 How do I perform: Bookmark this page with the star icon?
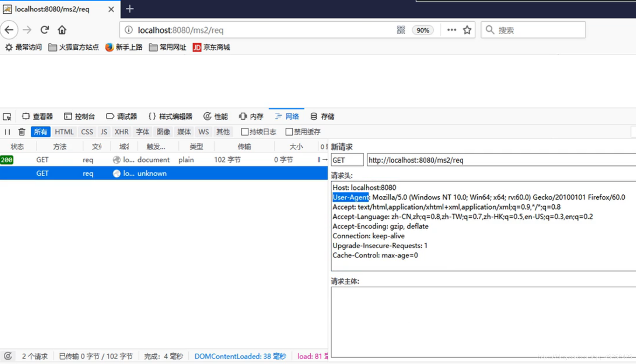(467, 30)
